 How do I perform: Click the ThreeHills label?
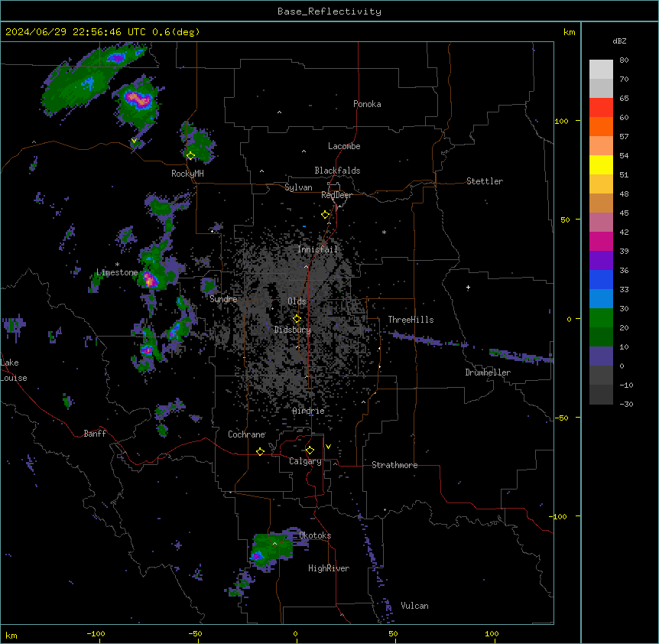click(411, 320)
